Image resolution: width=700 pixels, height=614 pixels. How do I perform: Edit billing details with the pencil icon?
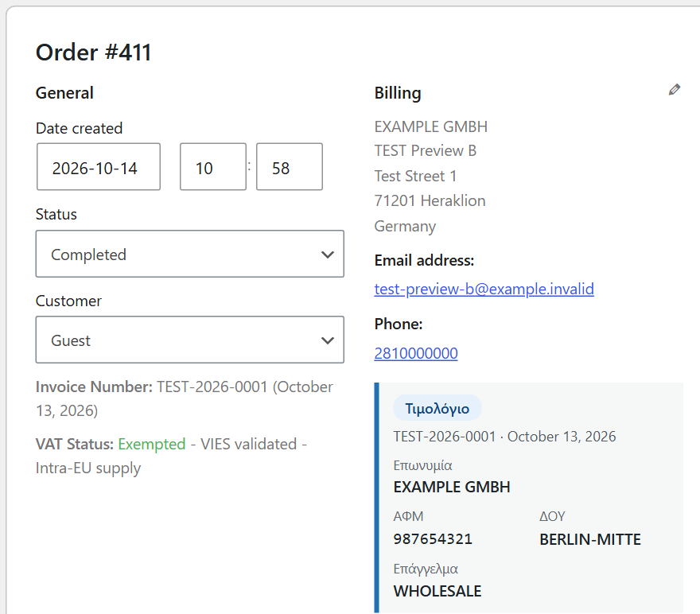click(x=674, y=90)
